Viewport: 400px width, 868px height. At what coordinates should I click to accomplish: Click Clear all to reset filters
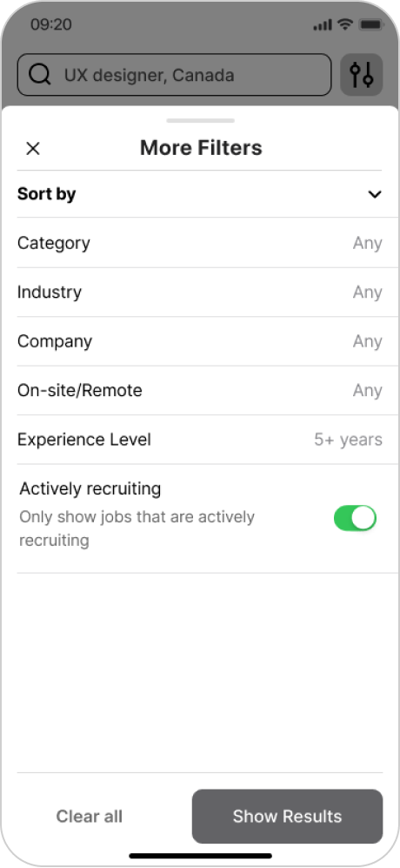pos(89,817)
